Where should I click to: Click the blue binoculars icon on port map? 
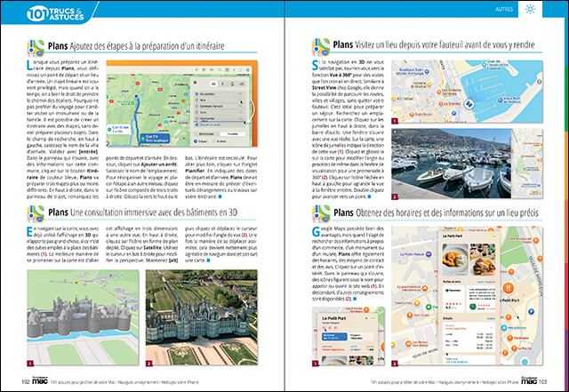[469, 104]
